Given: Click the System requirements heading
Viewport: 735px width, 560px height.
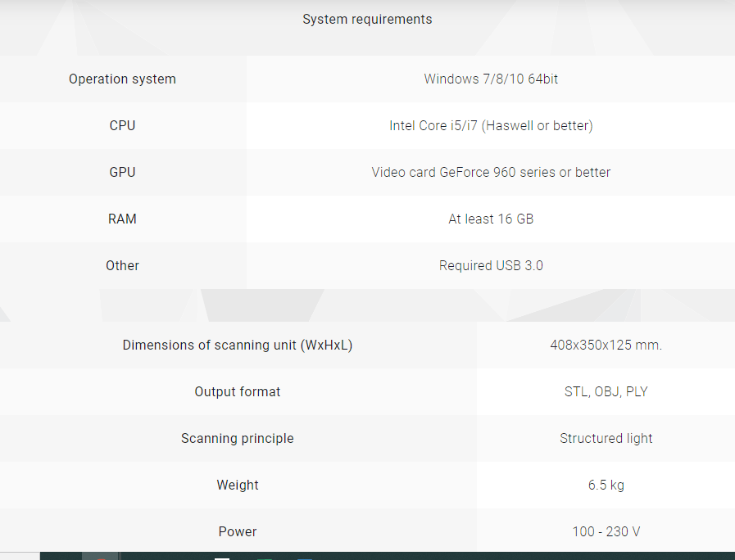Looking at the screenshot, I should (367, 19).
